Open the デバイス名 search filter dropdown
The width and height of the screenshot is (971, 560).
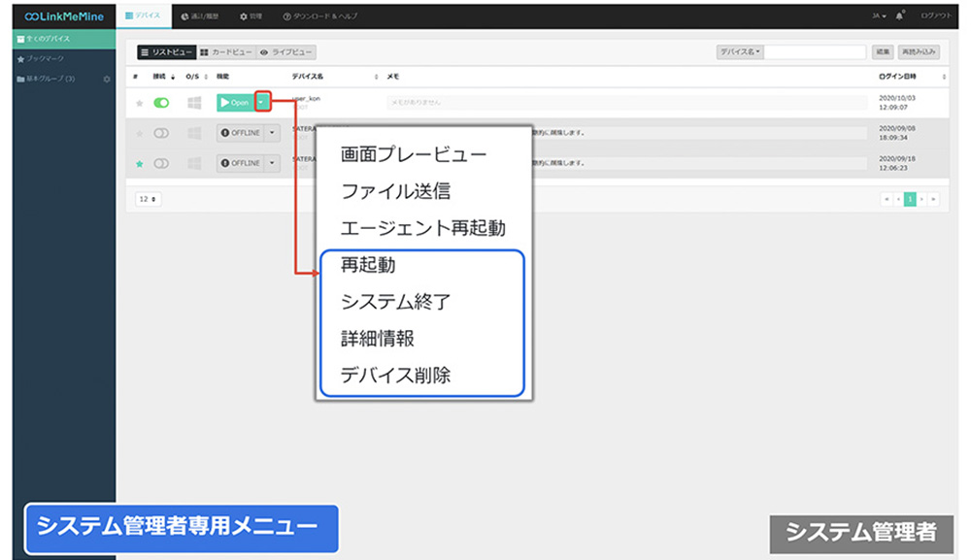(x=740, y=52)
